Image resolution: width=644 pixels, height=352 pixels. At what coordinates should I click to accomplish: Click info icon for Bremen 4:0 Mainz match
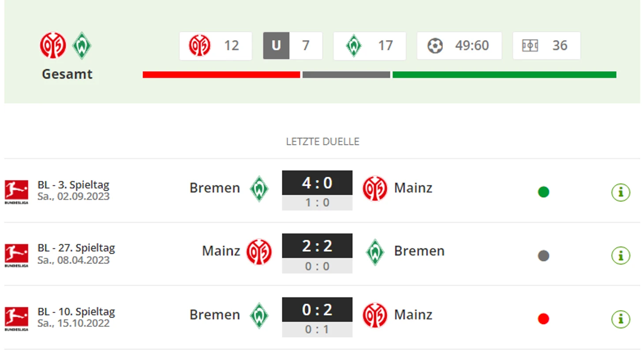click(620, 192)
